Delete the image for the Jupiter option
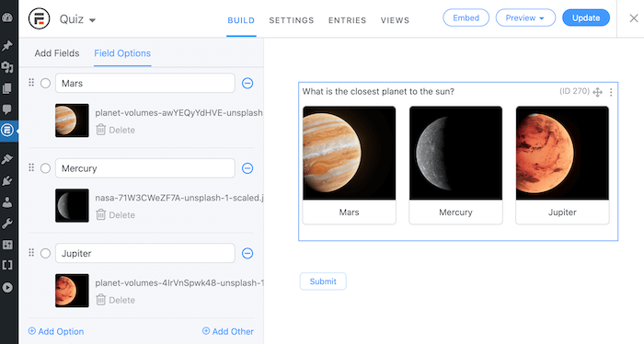Screen dimensions: 644x344 tap(115, 300)
